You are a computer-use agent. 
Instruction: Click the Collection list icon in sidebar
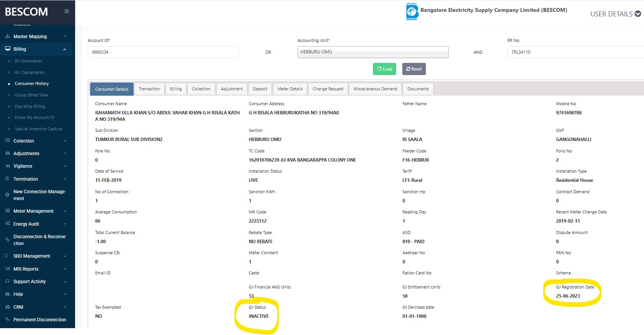click(x=8, y=141)
